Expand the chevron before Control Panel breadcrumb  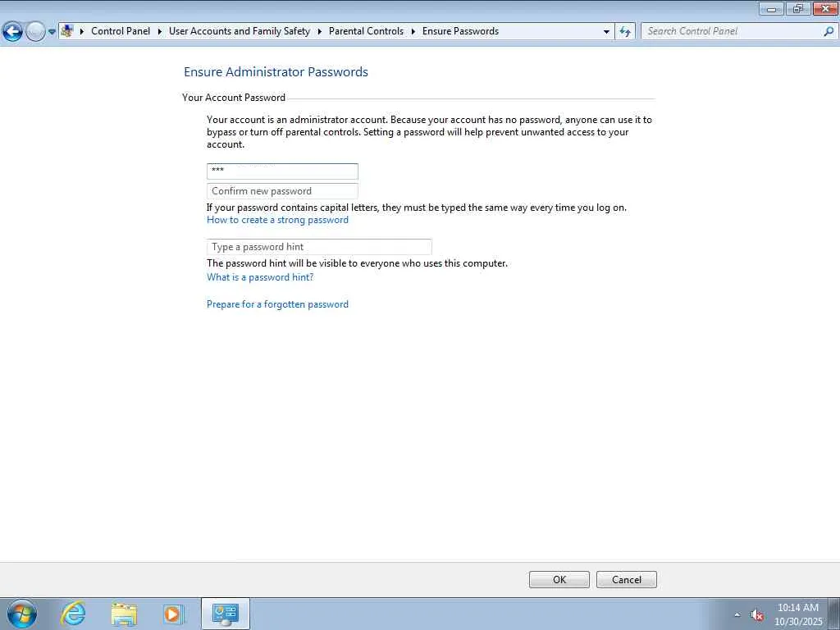(x=82, y=31)
